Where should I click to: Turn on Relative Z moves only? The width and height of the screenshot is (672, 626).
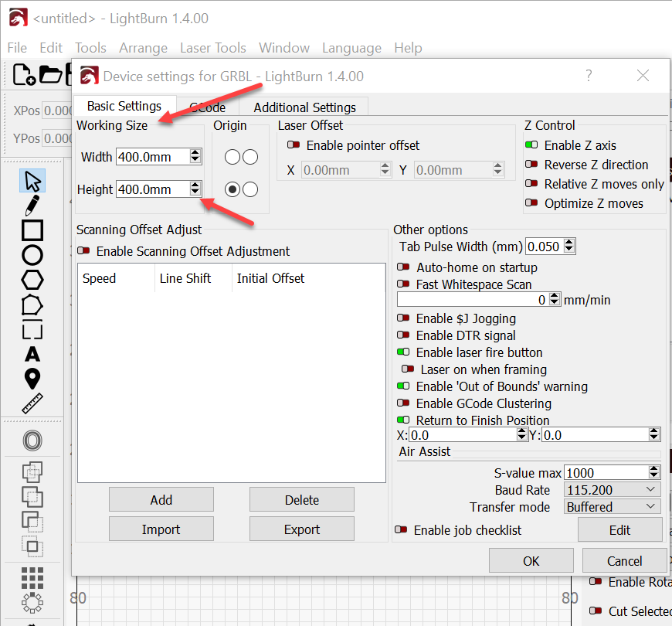[x=531, y=183]
